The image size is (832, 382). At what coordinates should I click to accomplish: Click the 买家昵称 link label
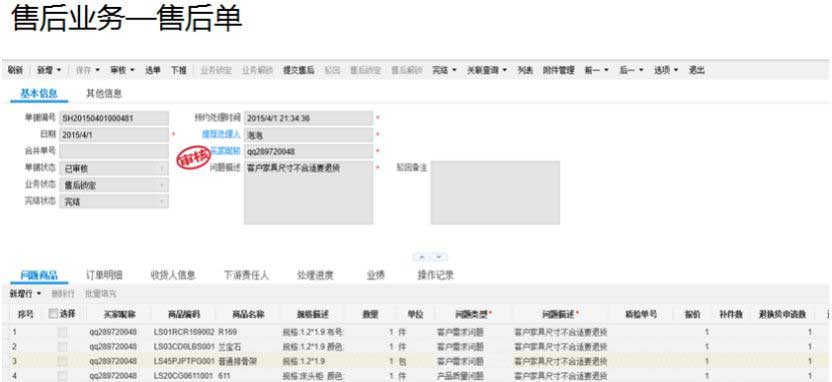[226, 151]
